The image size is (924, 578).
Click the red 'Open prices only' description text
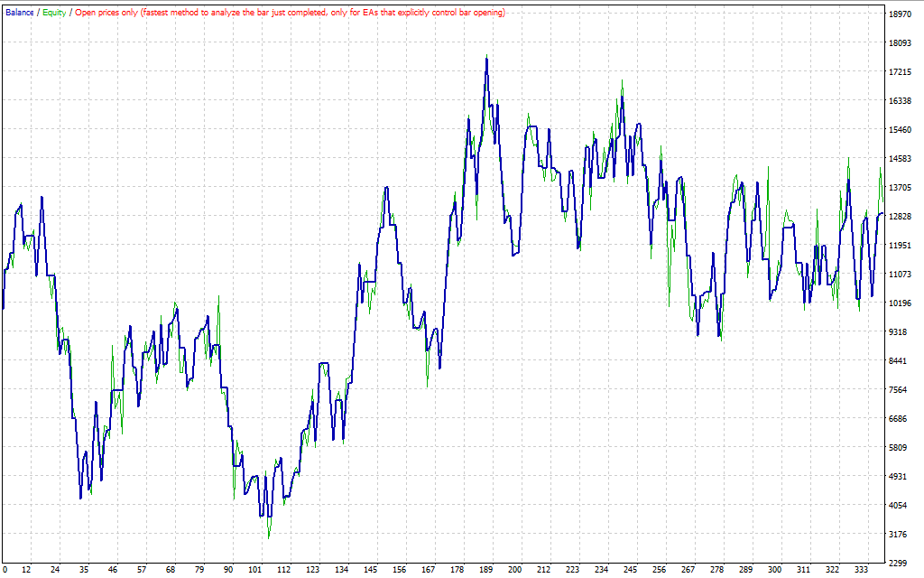(290, 13)
